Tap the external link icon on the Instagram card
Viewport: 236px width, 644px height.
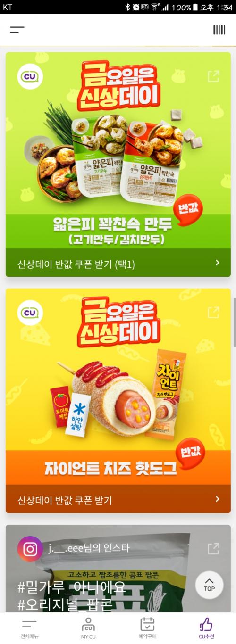click(x=213, y=549)
